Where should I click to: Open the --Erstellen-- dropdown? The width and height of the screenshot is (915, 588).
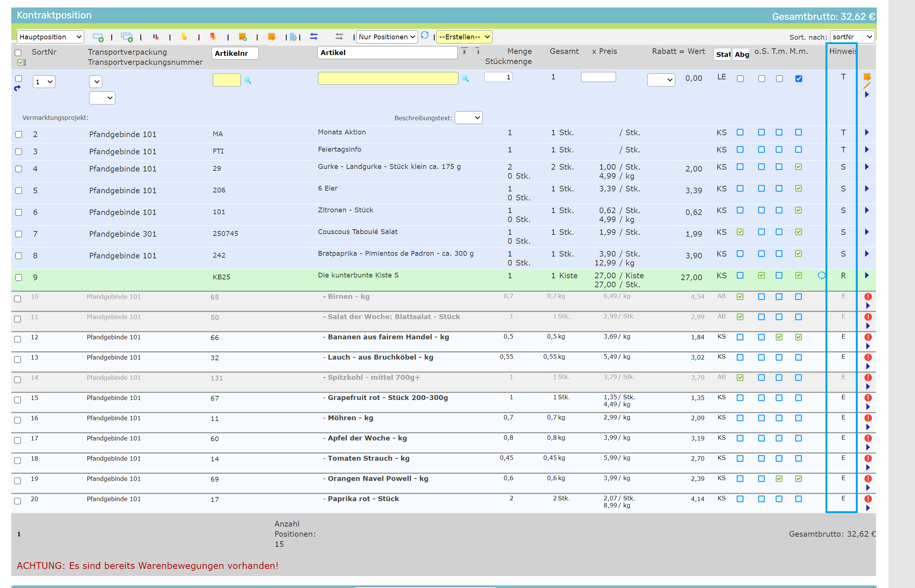(x=464, y=37)
